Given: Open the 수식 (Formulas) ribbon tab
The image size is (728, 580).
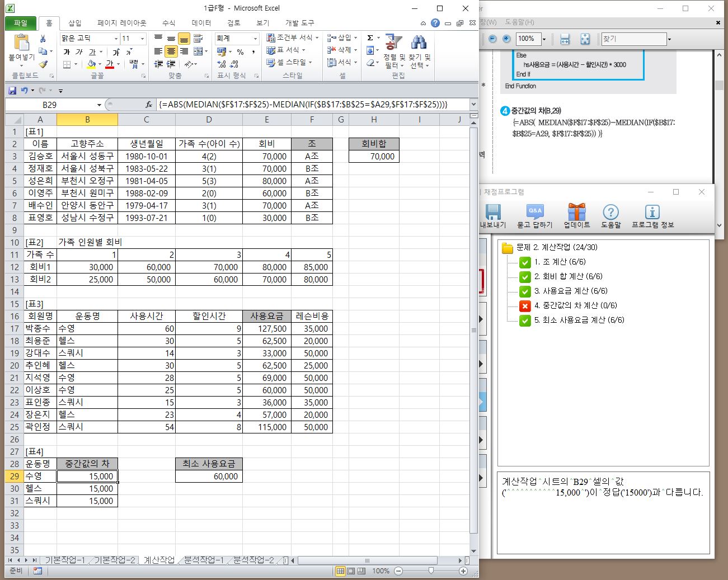Looking at the screenshot, I should [x=168, y=23].
